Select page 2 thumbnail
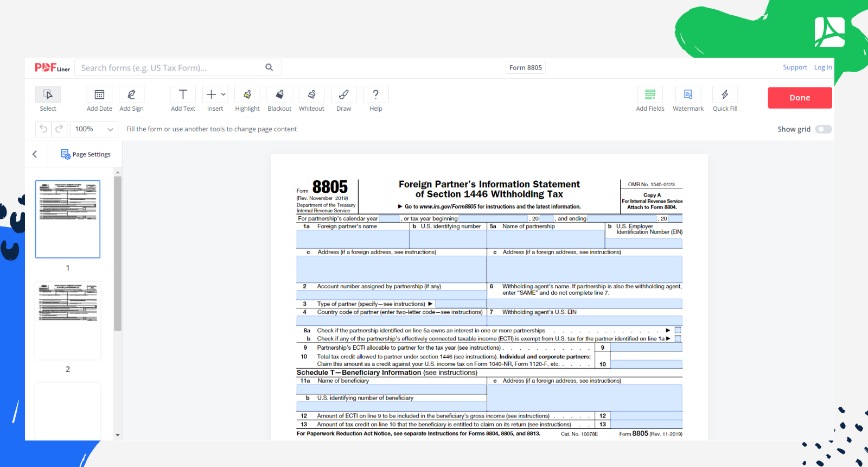Image resolution: width=868 pixels, height=467 pixels. (x=68, y=320)
